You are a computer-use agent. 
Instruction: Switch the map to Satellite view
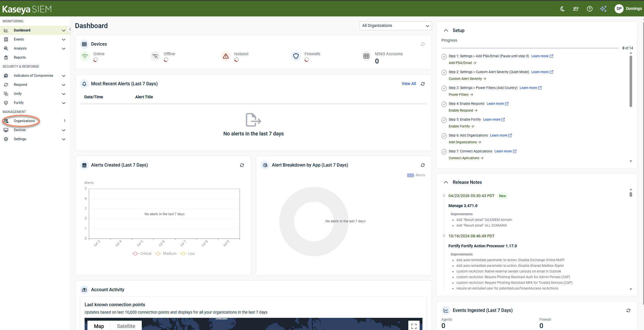[x=126, y=326]
